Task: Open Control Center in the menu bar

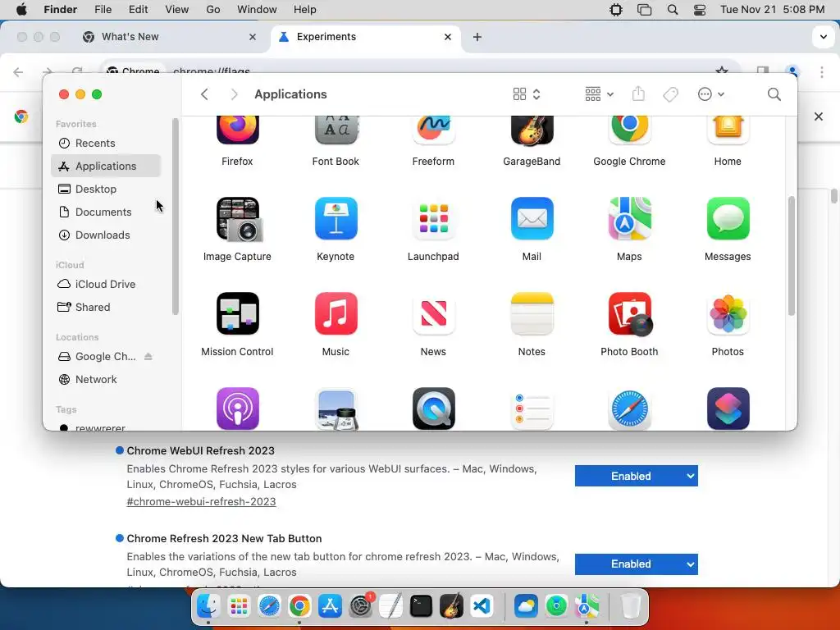Action: click(x=699, y=10)
